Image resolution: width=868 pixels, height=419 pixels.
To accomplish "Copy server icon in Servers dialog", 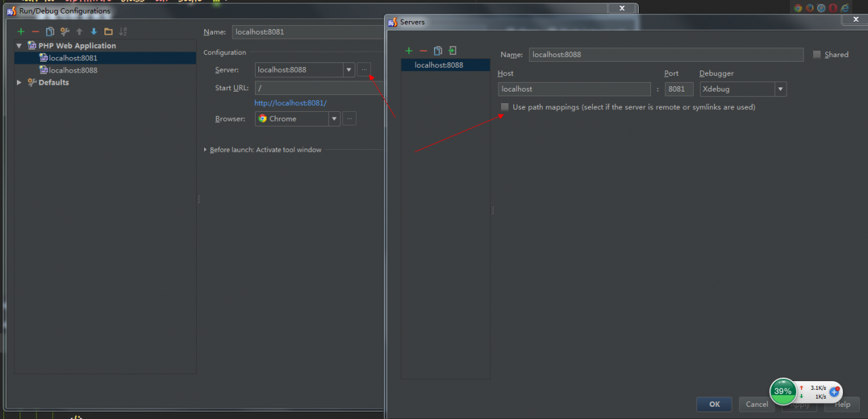I will click(438, 51).
